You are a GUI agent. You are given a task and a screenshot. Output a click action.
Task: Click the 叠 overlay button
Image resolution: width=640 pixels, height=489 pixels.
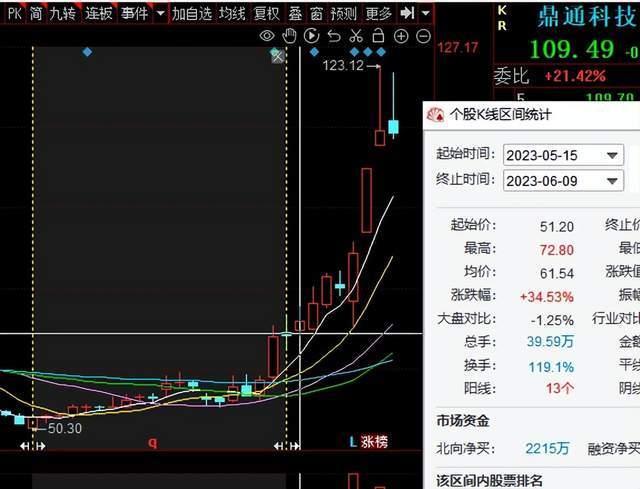pyautogui.click(x=295, y=13)
